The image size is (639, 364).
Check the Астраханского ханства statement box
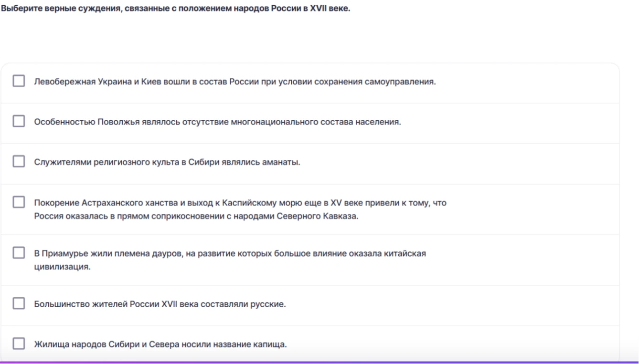(x=19, y=202)
